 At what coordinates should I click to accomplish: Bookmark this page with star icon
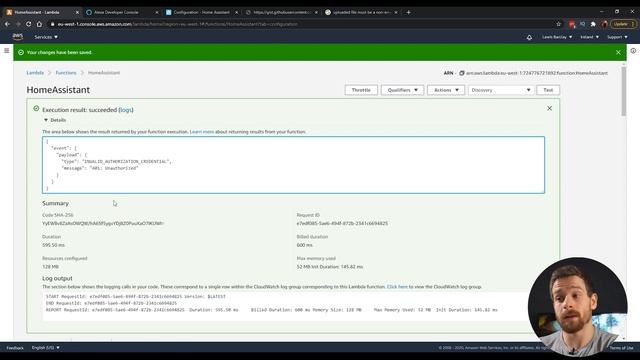coord(558,24)
